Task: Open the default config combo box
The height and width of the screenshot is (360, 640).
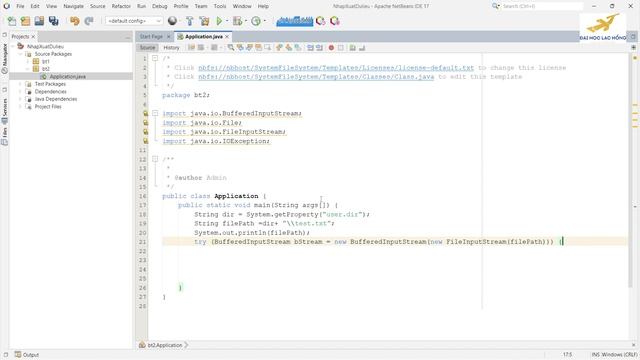Action: click(134, 21)
